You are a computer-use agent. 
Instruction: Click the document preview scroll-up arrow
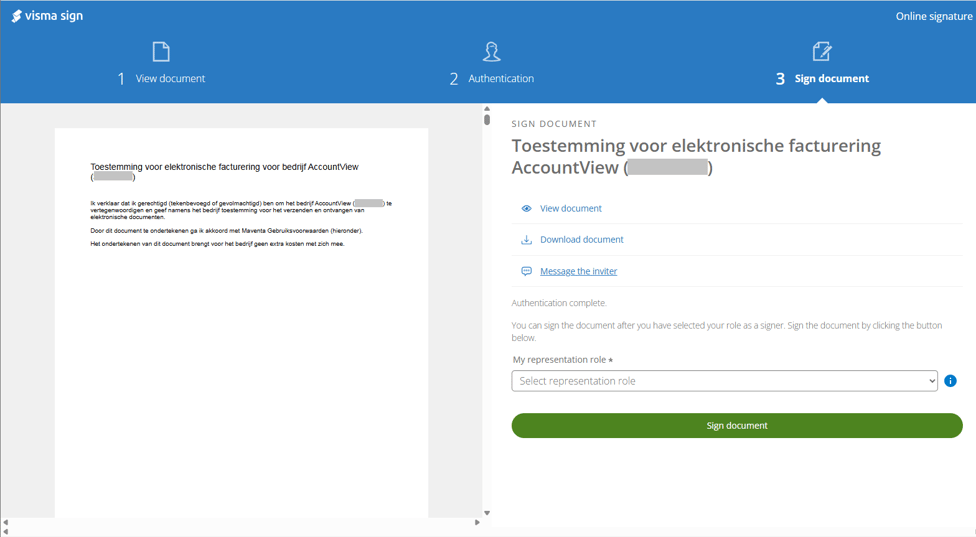tap(487, 109)
